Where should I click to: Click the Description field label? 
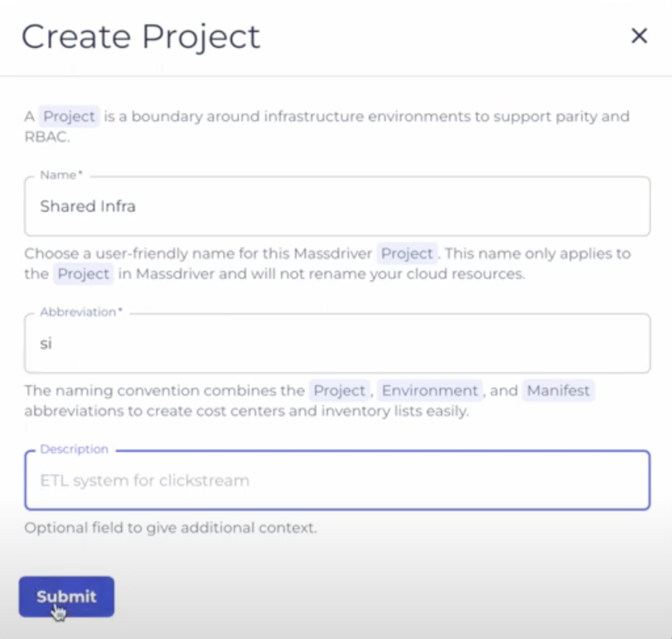click(x=73, y=449)
